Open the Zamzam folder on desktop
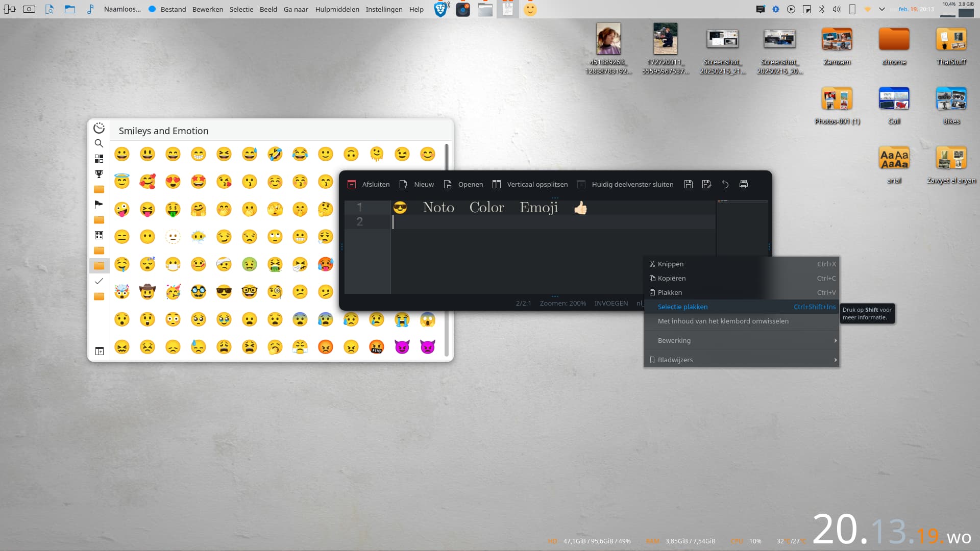 coord(837,46)
